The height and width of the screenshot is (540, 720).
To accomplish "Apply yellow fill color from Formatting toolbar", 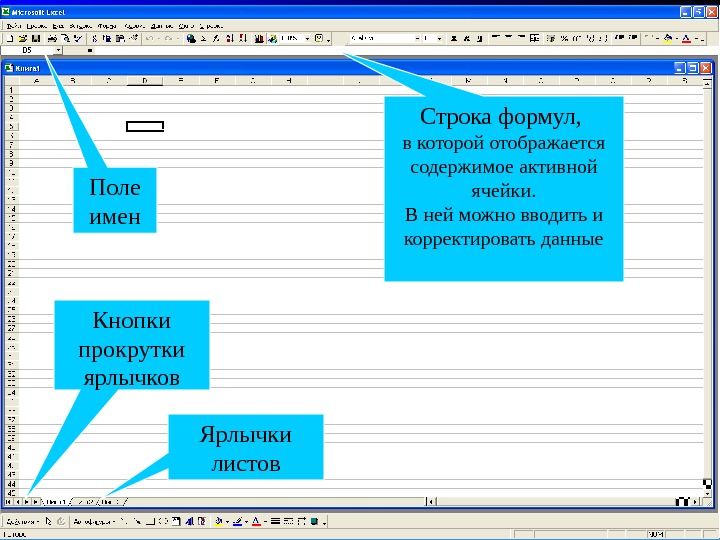I will [668, 39].
